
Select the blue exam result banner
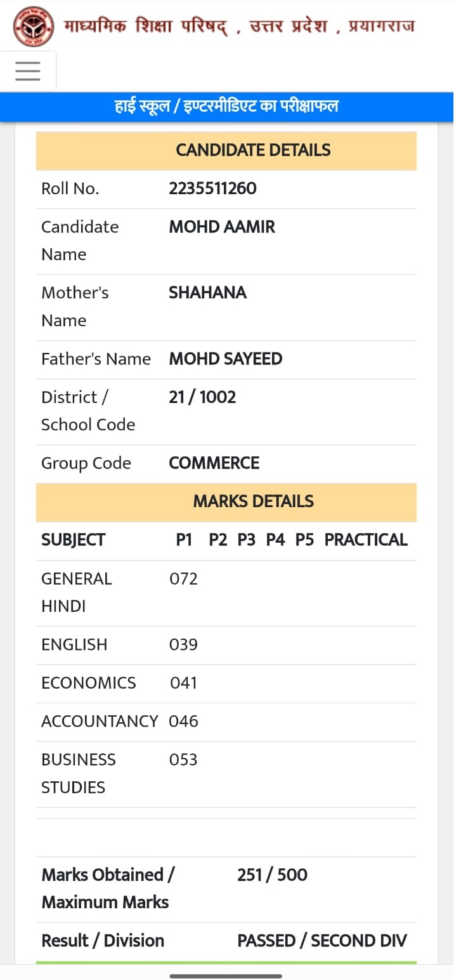(227, 107)
